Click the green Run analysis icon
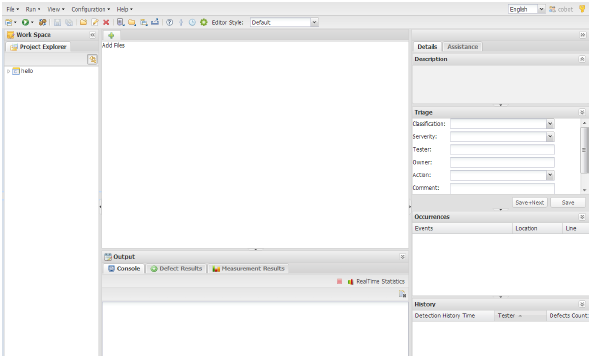Image resolution: width=589 pixels, height=361 pixels. (x=25, y=23)
